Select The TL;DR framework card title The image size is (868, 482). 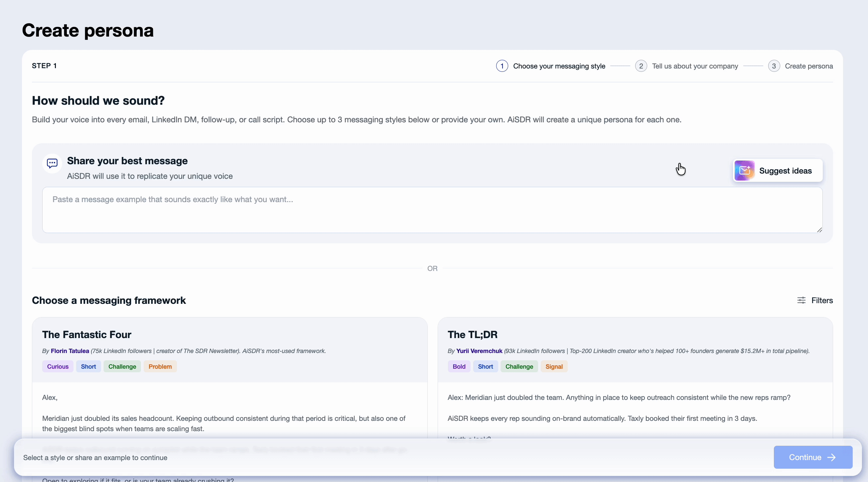[x=473, y=334]
